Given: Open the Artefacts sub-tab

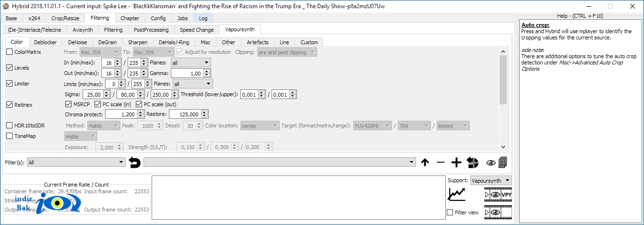Looking at the screenshot, I should [x=258, y=42].
